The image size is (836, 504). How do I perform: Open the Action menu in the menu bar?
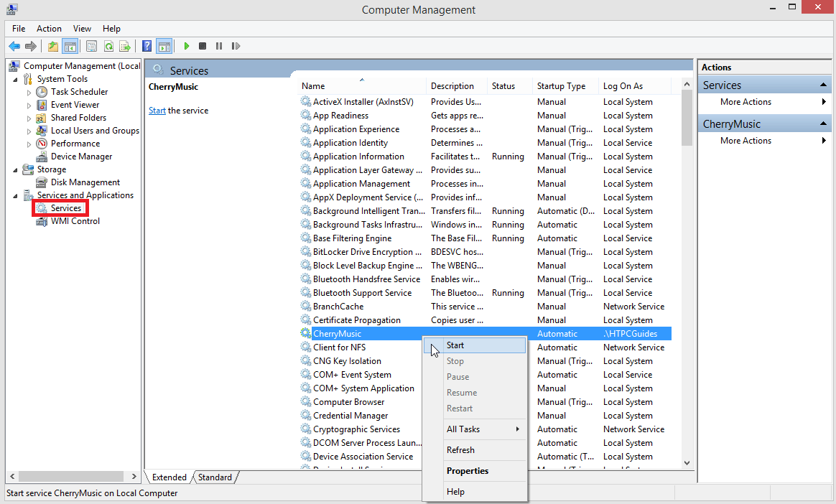coord(49,29)
